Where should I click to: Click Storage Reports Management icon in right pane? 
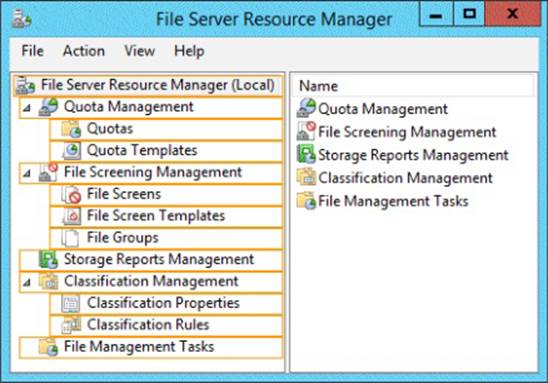click(306, 154)
